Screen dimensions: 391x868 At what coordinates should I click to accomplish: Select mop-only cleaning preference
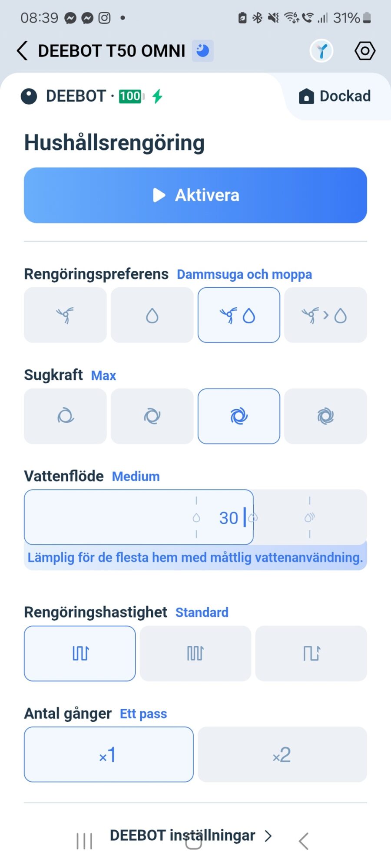click(x=152, y=315)
